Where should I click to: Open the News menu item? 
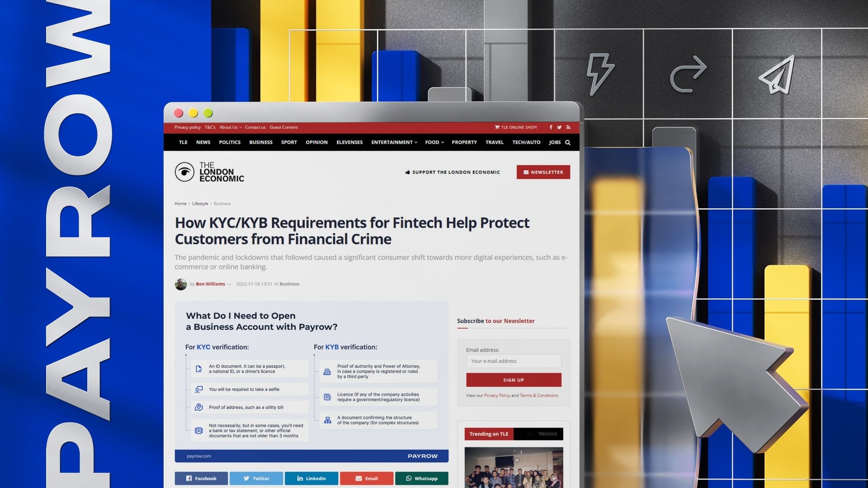203,142
